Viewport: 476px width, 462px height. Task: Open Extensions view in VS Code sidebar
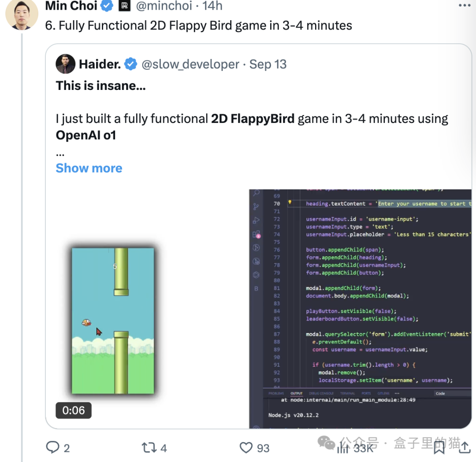tap(257, 235)
